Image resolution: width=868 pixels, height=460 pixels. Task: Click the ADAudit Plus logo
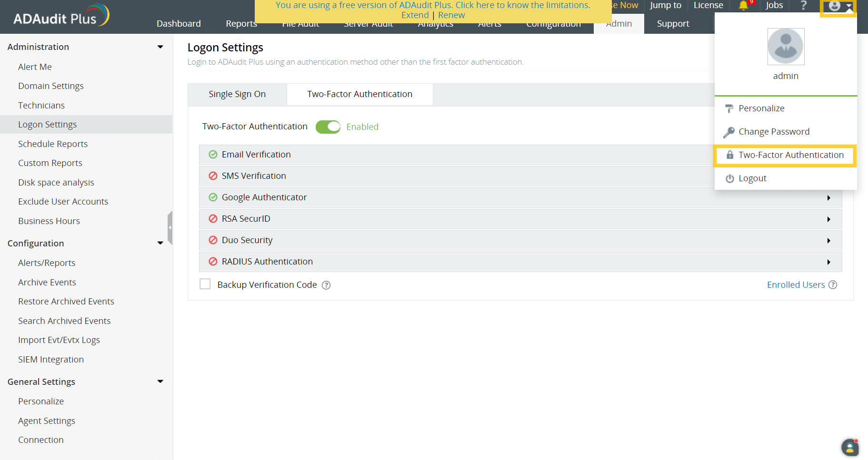coord(61,16)
